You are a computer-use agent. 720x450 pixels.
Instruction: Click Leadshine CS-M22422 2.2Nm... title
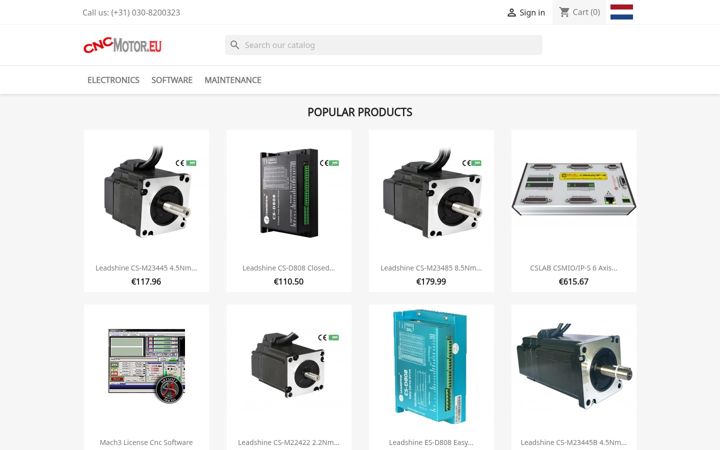[x=289, y=442]
